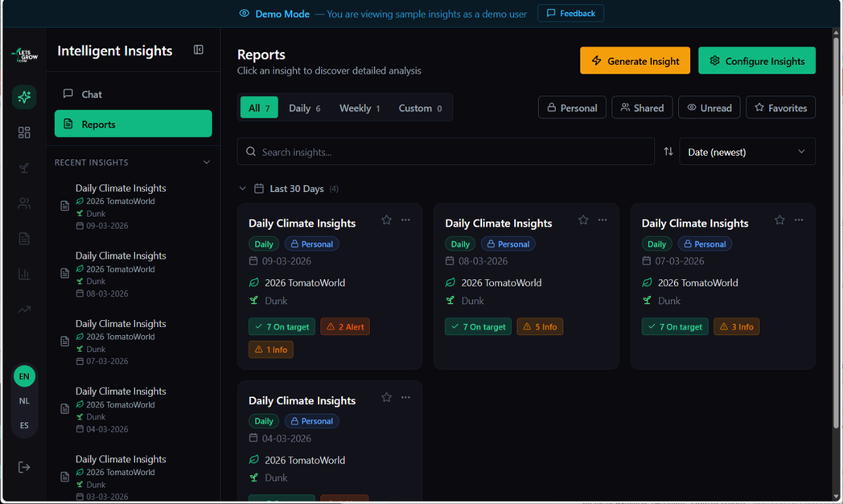843x504 pixels.
Task: Open recent insight dated 07-03-2026 in sidebar
Action: (x=134, y=342)
